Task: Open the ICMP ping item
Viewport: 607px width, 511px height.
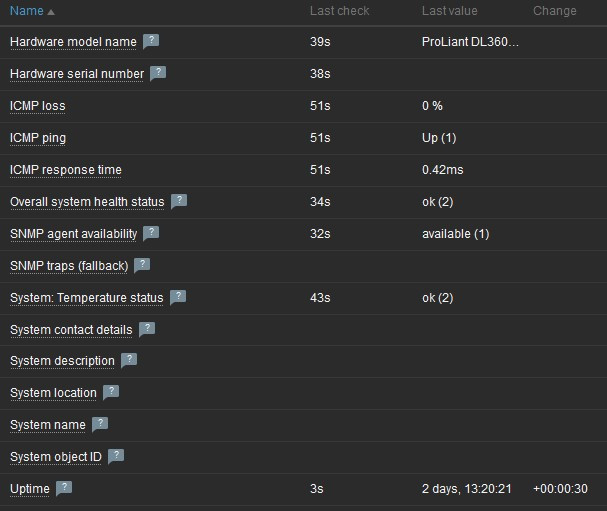Action: 38,138
